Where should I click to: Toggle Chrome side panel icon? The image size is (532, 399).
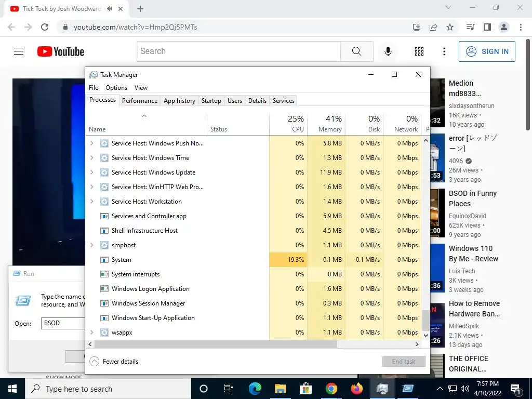click(x=487, y=27)
